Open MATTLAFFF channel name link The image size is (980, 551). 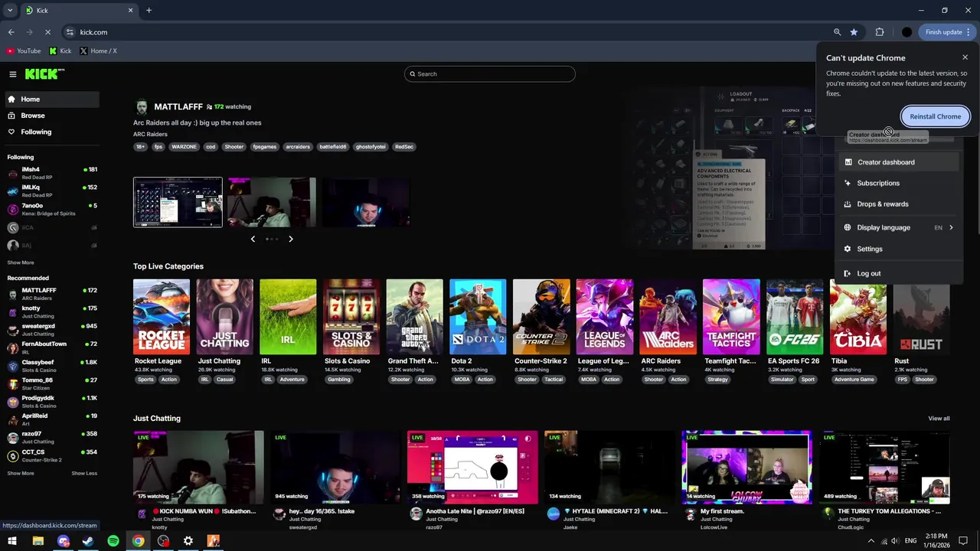[x=178, y=107]
